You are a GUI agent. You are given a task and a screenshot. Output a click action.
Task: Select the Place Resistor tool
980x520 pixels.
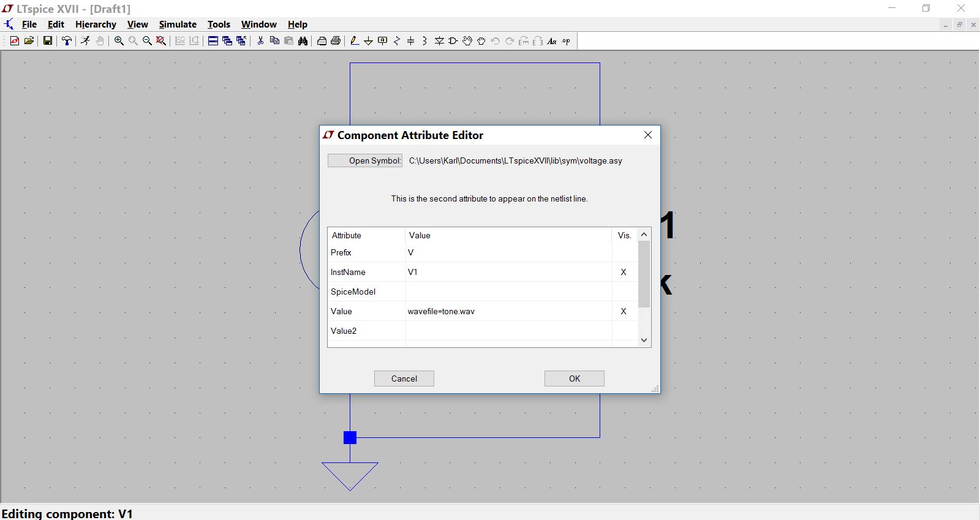[397, 41]
